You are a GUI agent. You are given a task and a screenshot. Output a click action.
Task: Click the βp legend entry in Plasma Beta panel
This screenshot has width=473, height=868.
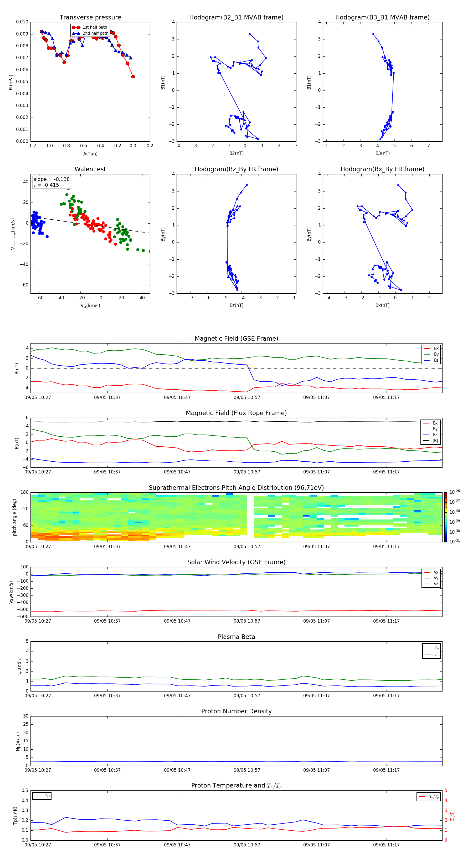point(431,647)
